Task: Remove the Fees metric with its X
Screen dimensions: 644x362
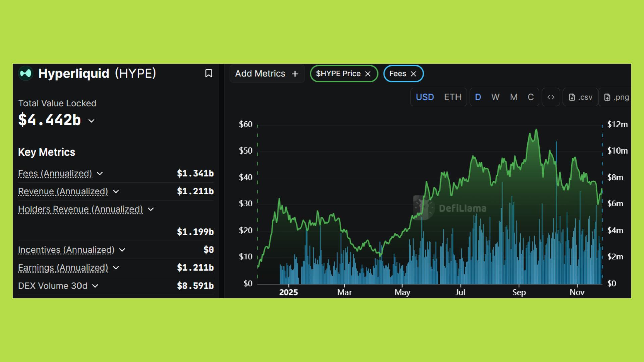Action: pyautogui.click(x=413, y=74)
